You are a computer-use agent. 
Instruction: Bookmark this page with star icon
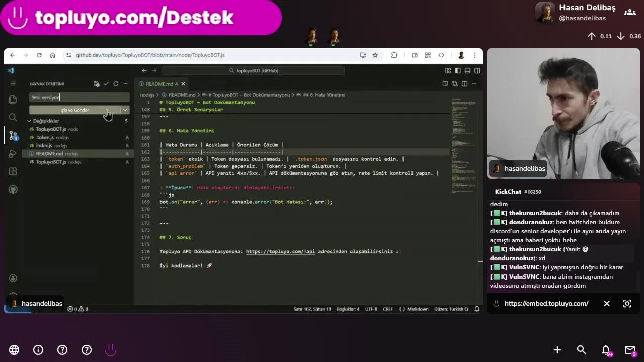point(375,55)
